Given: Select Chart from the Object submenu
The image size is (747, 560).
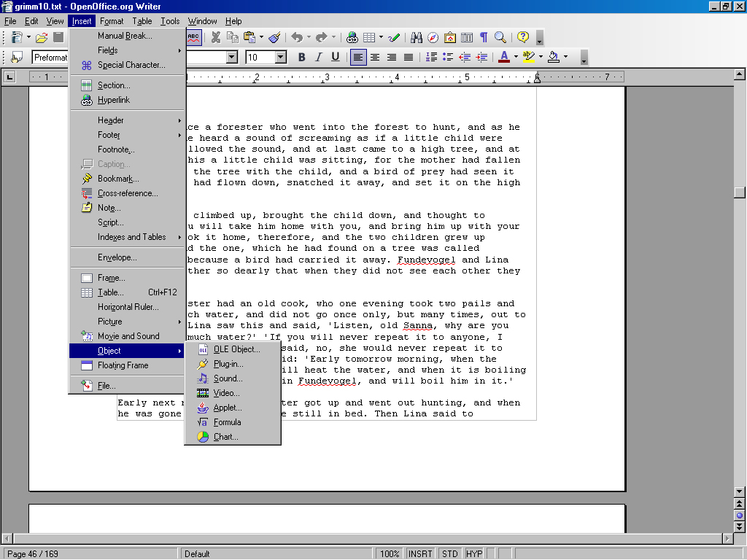Looking at the screenshot, I should click(x=225, y=437).
